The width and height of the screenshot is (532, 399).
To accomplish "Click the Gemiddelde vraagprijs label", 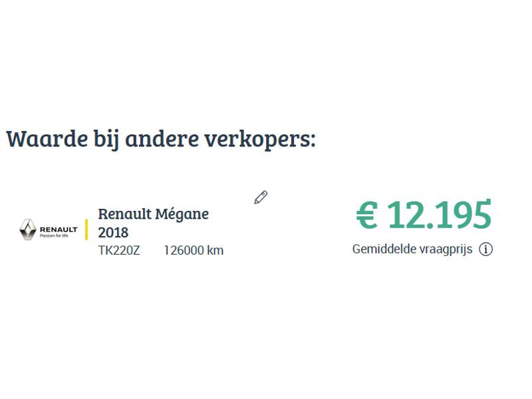I will pos(412,249).
